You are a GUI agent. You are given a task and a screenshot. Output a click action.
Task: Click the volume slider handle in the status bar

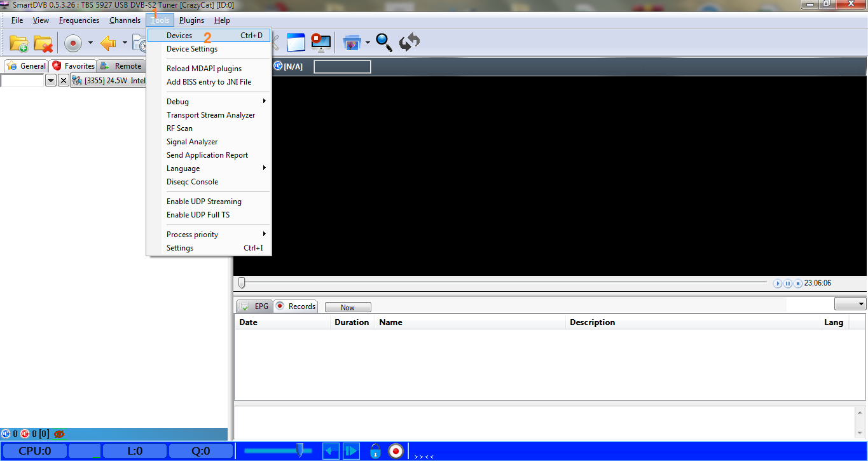click(300, 451)
